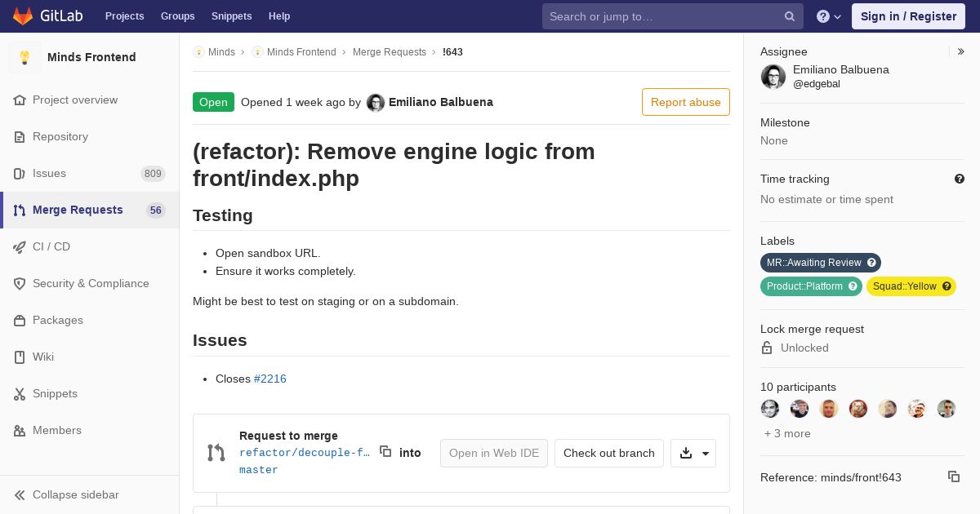Focus the Search or jump to field
The image size is (980, 514).
click(x=663, y=16)
